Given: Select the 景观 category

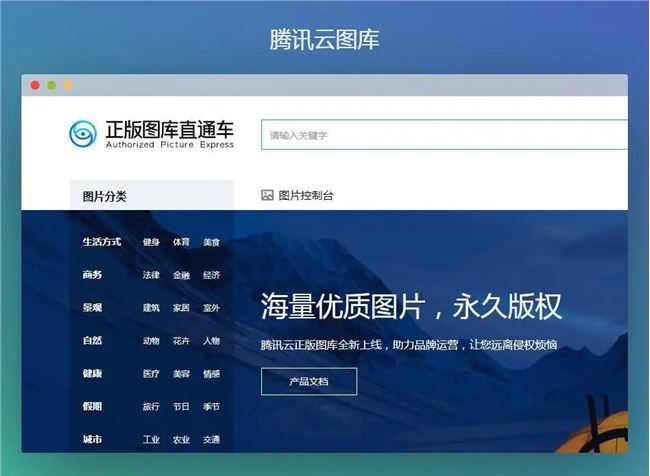Looking at the screenshot, I should click(92, 307).
